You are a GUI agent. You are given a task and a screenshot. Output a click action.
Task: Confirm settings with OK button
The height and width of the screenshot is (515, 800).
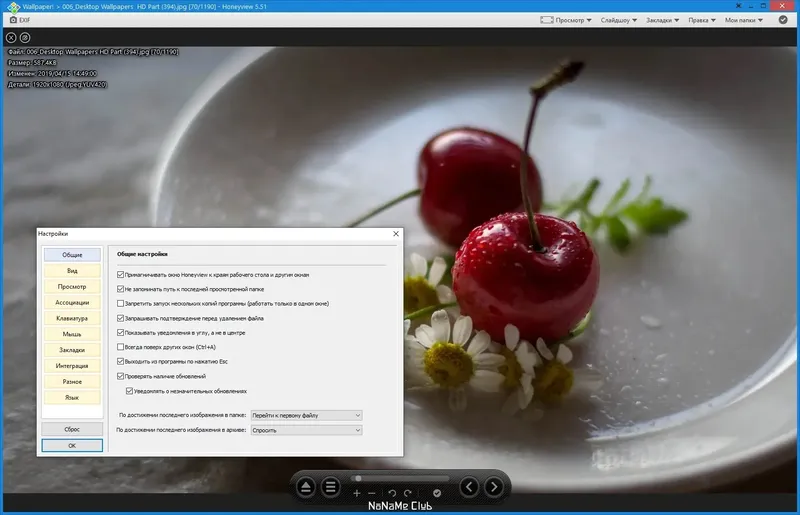click(72, 446)
